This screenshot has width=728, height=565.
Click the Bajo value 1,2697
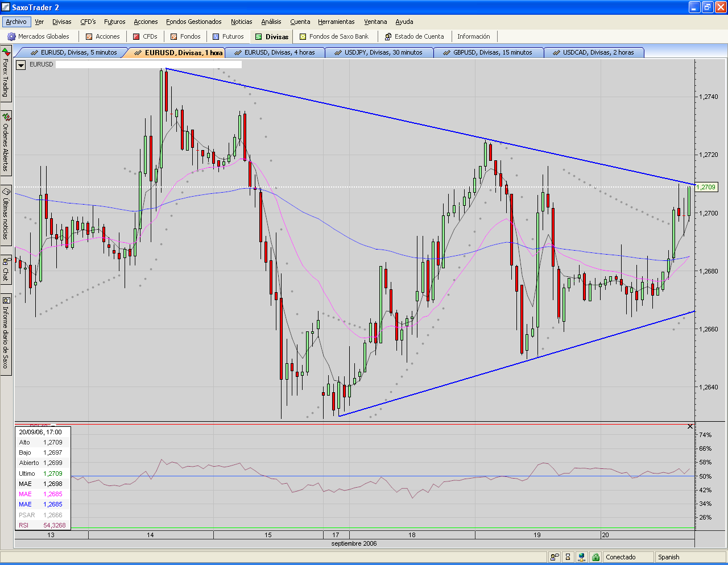pyautogui.click(x=53, y=452)
